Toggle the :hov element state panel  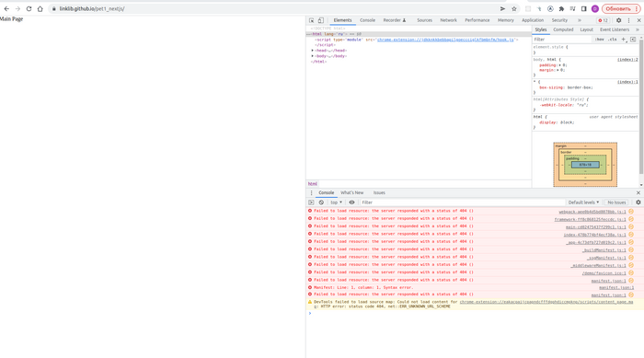point(599,40)
